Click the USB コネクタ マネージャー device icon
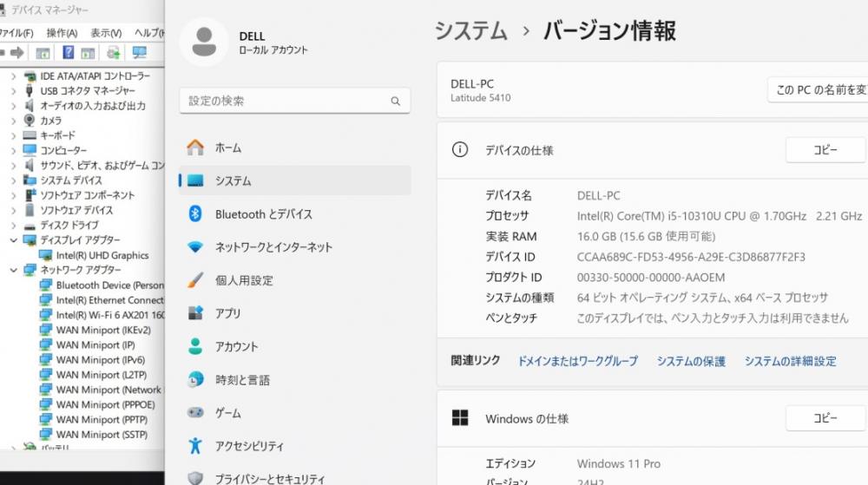Viewport: 868px width, 485px height. pos(30,90)
